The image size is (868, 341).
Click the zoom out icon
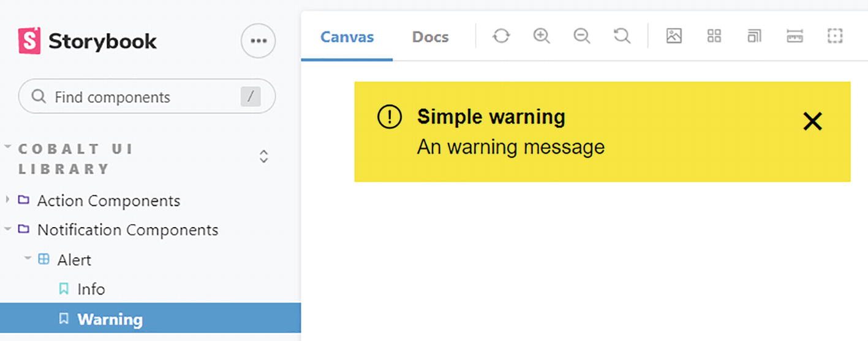[x=581, y=37]
